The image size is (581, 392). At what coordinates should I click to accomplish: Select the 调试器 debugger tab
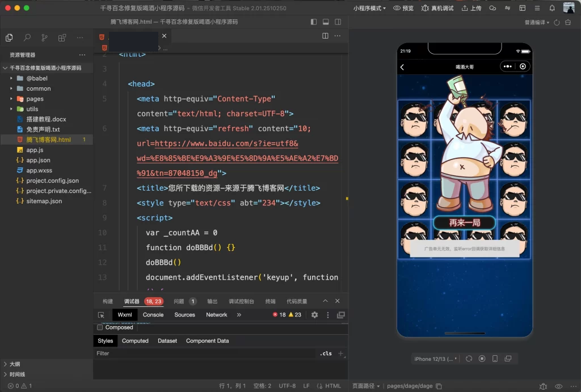coord(130,301)
